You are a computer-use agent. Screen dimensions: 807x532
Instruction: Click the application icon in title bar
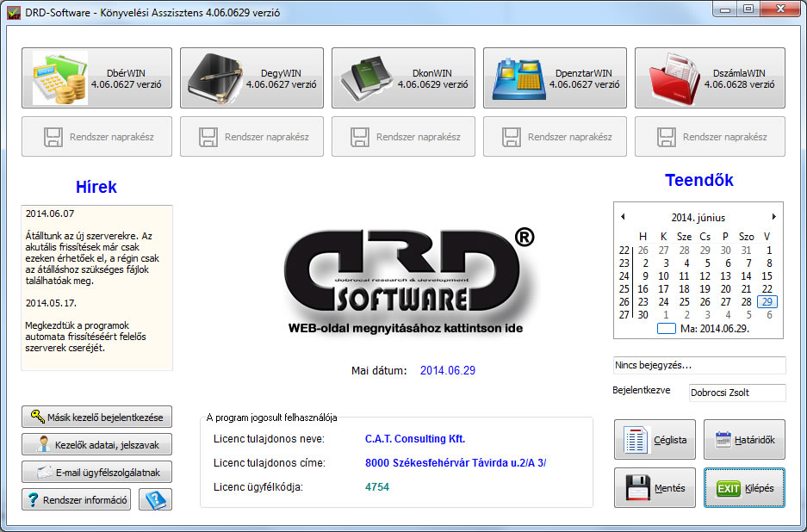click(14, 13)
